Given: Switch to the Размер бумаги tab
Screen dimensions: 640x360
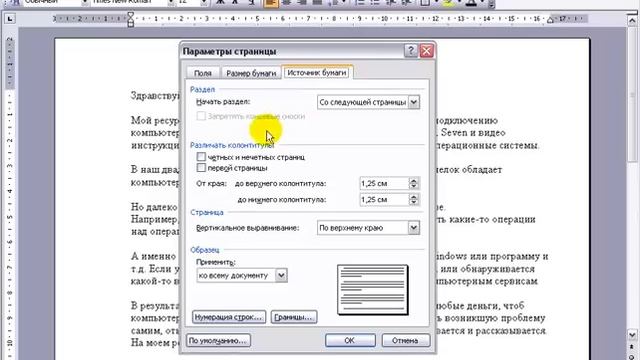Looking at the screenshot, I should [x=251, y=73].
